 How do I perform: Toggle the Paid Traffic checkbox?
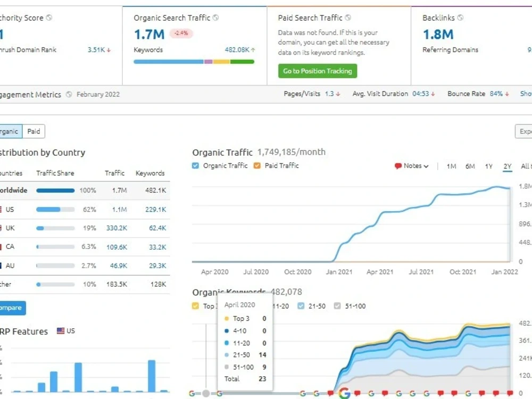tap(257, 165)
